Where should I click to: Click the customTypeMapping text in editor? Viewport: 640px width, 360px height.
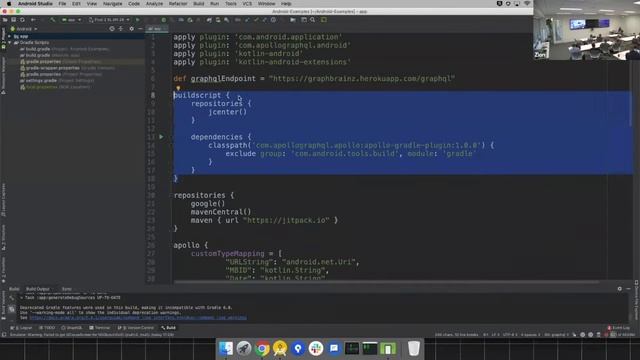click(x=227, y=253)
